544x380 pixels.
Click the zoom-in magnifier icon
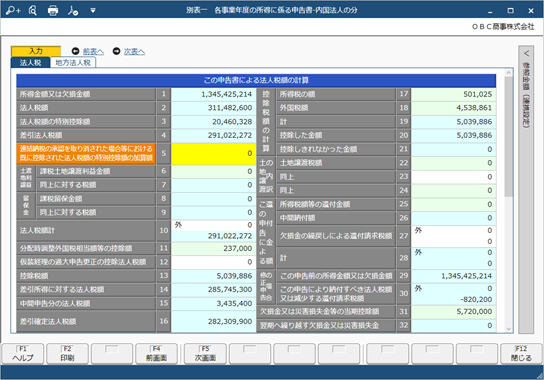point(13,10)
